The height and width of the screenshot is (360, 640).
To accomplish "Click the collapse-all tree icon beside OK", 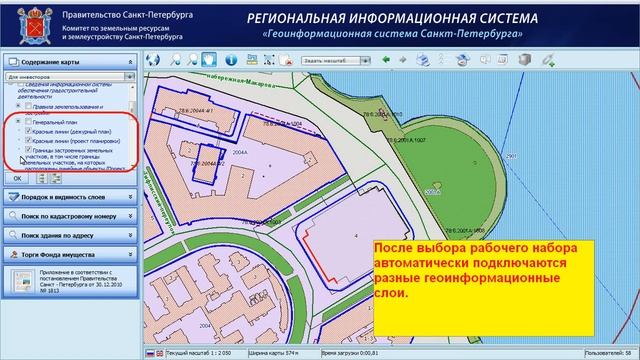I will 55,178.
